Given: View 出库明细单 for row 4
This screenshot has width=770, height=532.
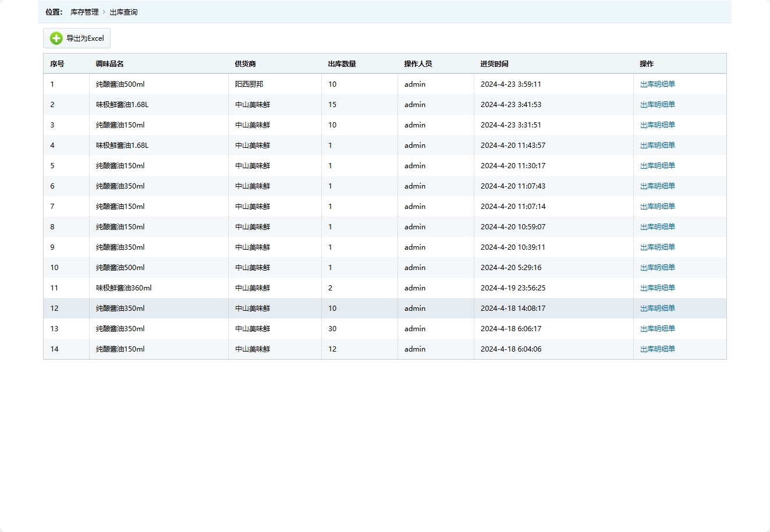Looking at the screenshot, I should [657, 146].
